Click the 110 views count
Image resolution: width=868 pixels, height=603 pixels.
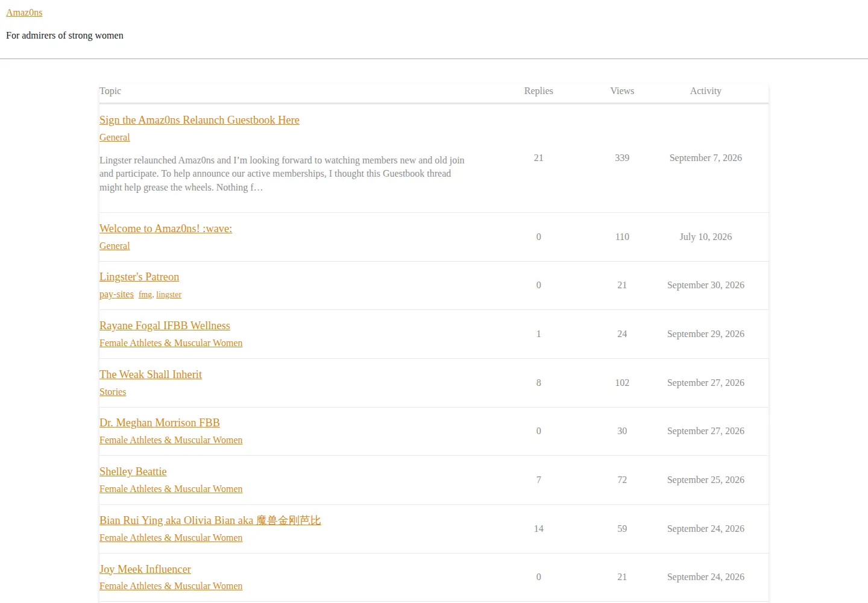pyautogui.click(x=622, y=237)
